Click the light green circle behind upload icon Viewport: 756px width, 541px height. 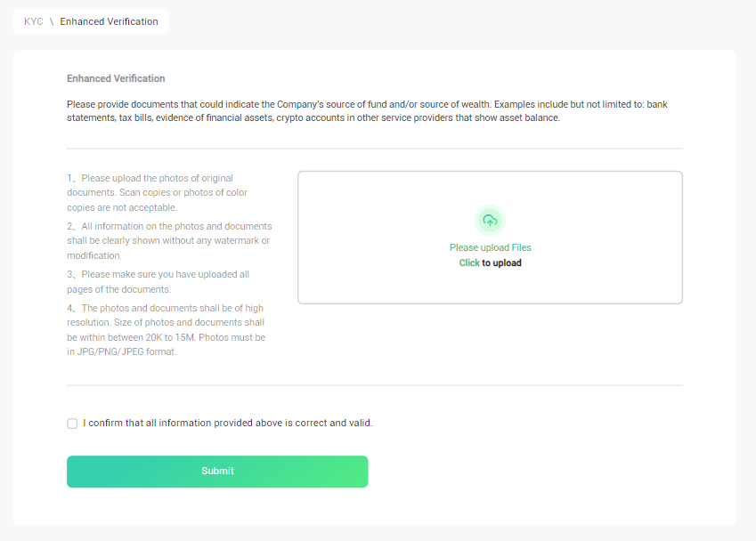[490, 220]
